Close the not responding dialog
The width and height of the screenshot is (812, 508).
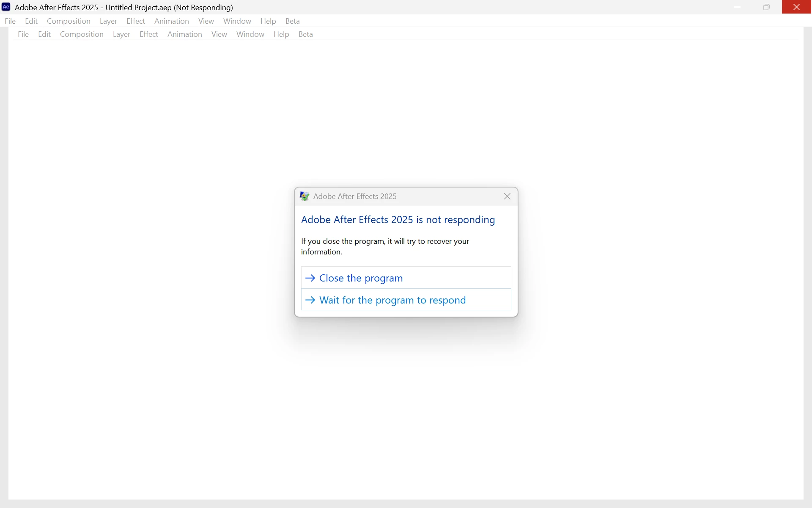(x=507, y=196)
